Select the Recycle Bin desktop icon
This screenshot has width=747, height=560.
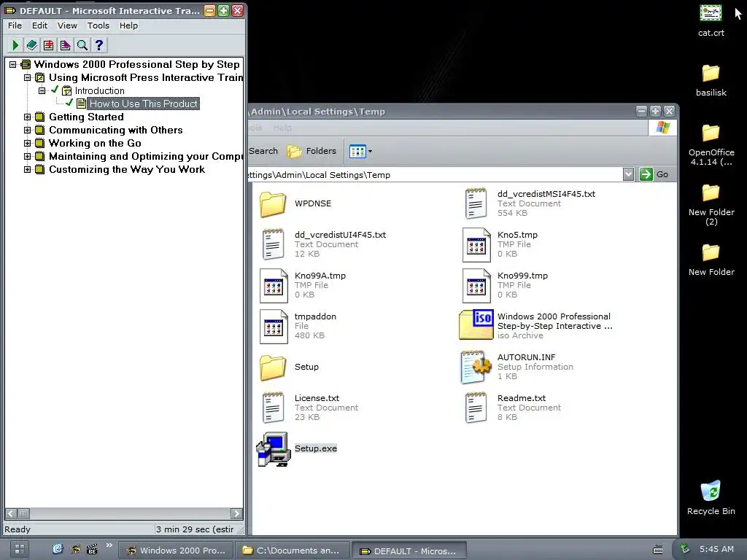tap(711, 491)
